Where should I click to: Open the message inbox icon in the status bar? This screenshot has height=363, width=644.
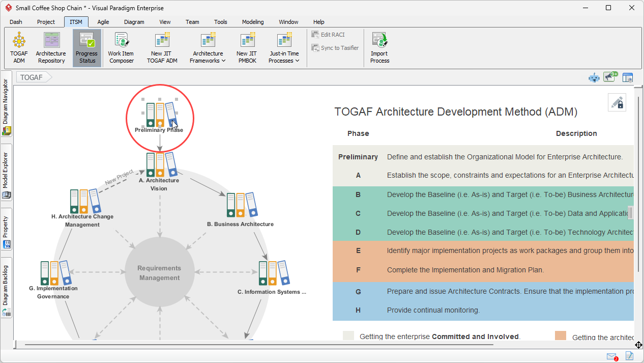[x=611, y=356]
